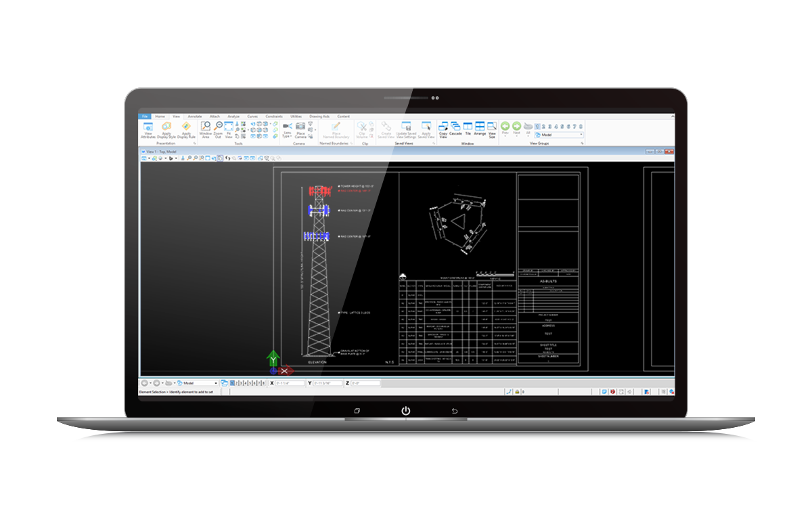Select the Apply Display Style tool
The width and height of the screenshot is (812, 528).
pyautogui.click(x=166, y=130)
